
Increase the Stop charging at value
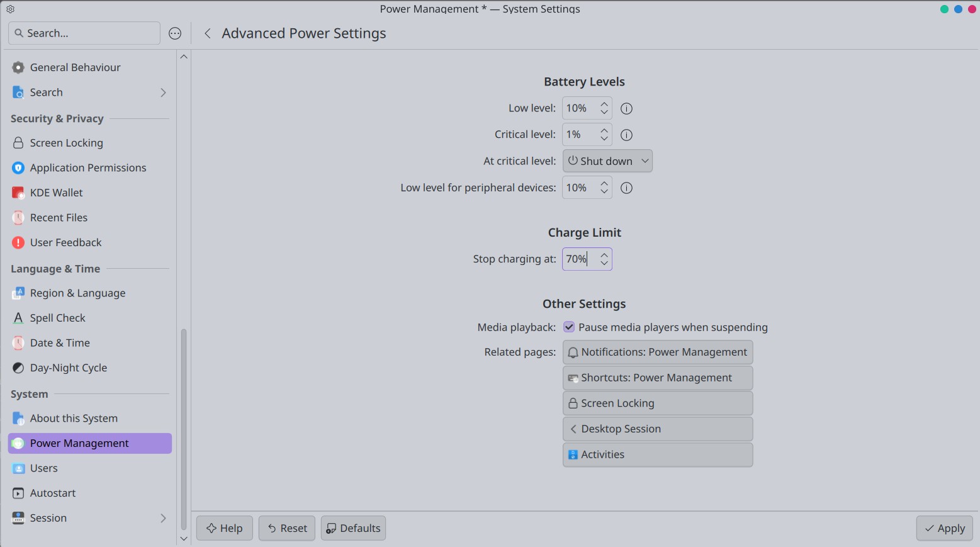tap(604, 255)
